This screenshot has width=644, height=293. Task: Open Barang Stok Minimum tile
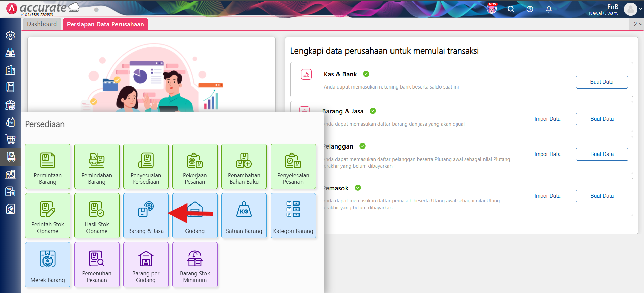(195, 265)
